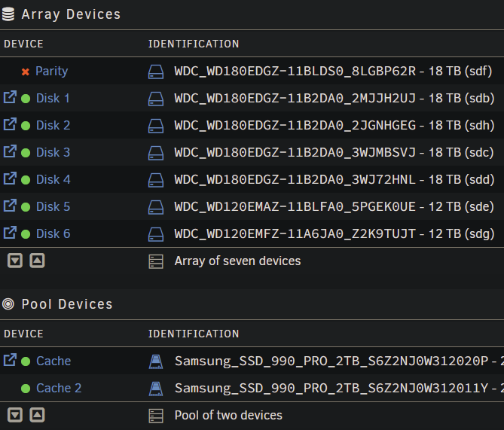Click the green status dot for Cache 2
Screen dimensions: 504x430
pyautogui.click(x=26, y=389)
